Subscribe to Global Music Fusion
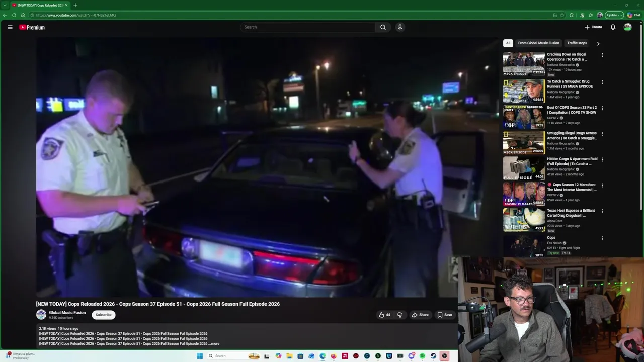644x362 pixels. tap(104, 315)
